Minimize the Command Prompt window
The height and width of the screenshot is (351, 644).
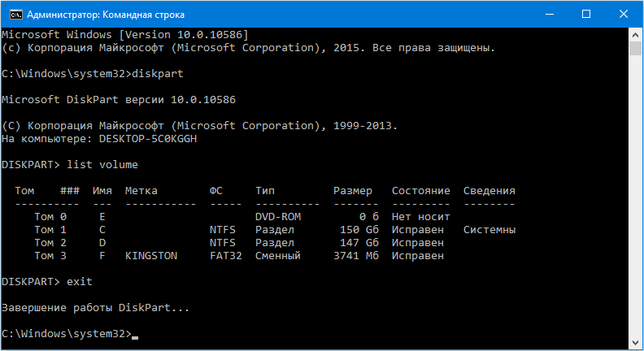548,14
